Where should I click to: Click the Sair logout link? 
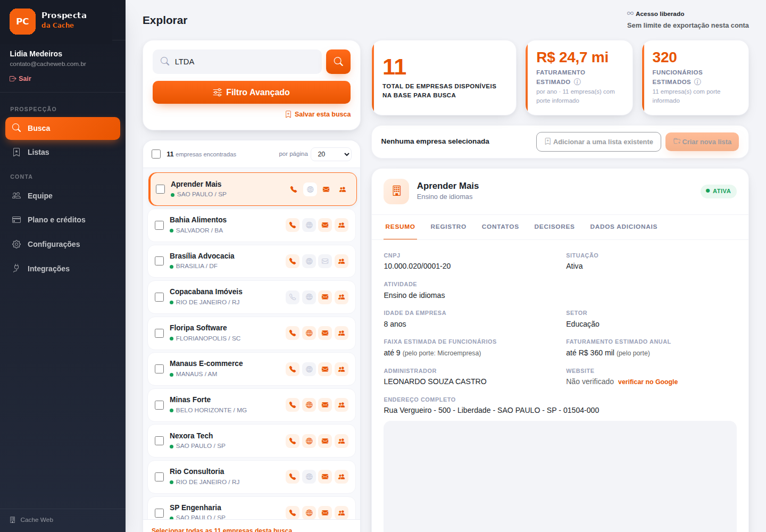pyautogui.click(x=21, y=79)
